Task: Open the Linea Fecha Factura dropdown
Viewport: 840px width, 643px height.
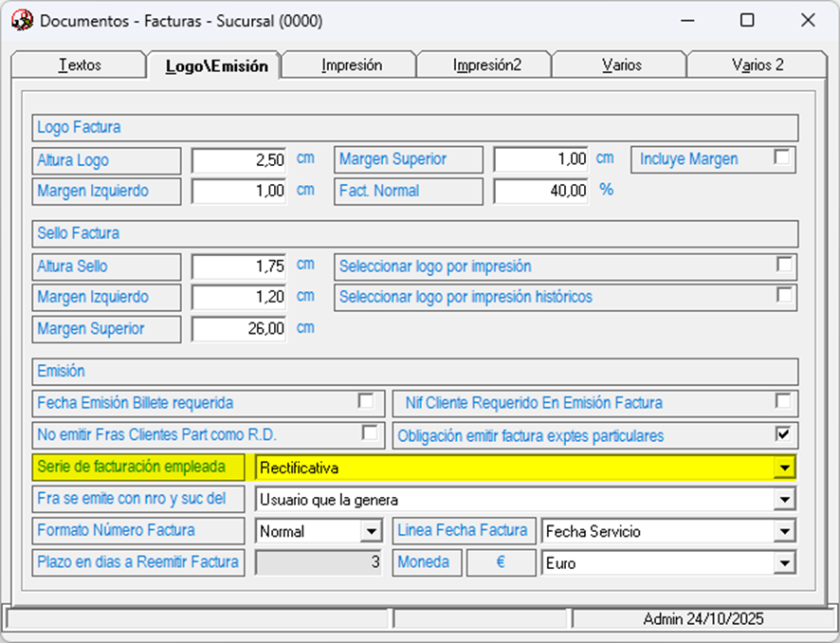Action: point(784,532)
